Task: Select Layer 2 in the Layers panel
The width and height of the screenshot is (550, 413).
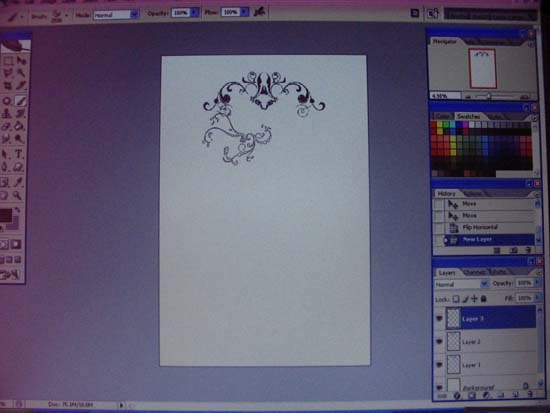Action: click(x=491, y=341)
